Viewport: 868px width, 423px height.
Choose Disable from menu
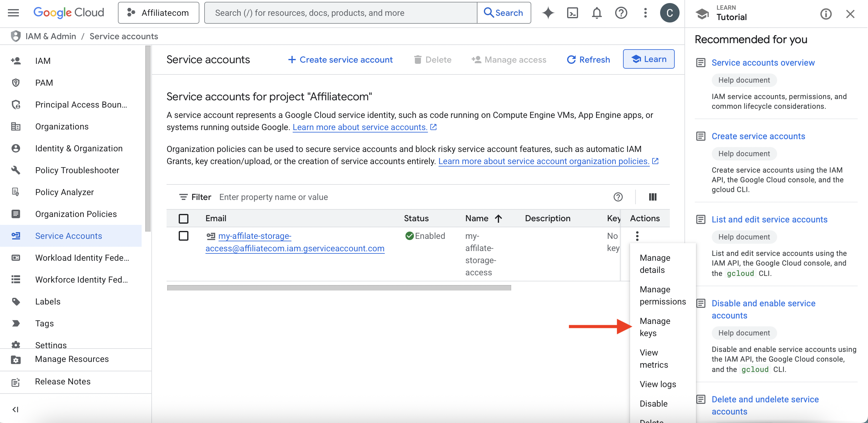tap(663, 404)
